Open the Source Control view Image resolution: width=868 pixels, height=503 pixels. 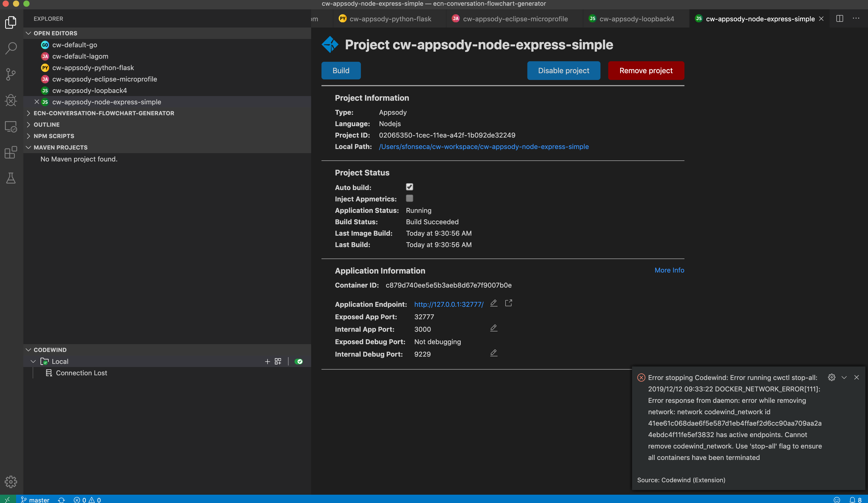pyautogui.click(x=11, y=74)
